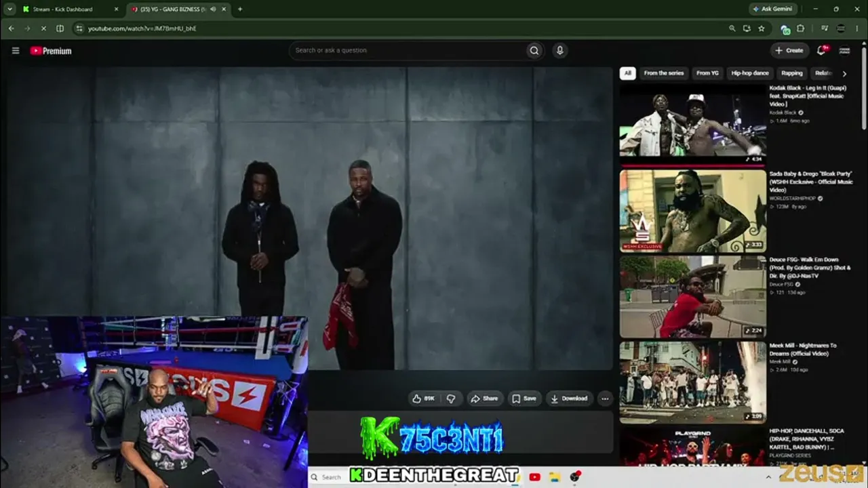
Task: Visit the WORLDSTARHIPHOP channel link
Action: 792,199
